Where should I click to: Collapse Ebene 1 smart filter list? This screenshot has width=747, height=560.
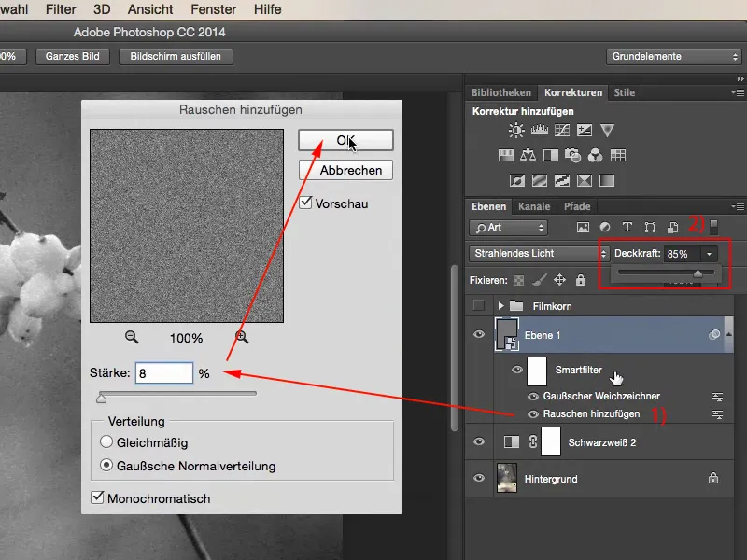728,334
